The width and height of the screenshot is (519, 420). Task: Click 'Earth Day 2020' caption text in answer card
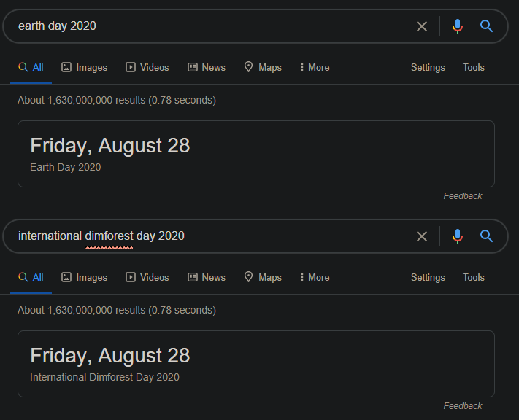[x=66, y=167]
